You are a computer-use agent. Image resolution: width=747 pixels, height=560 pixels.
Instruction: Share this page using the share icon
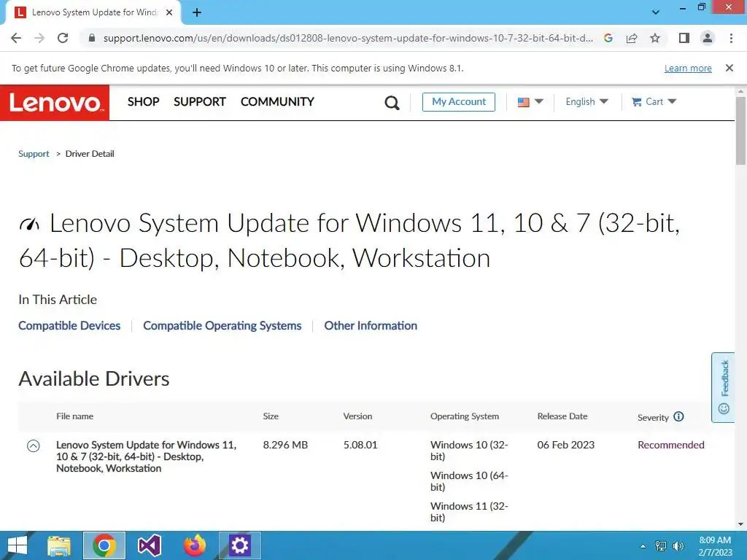point(632,38)
